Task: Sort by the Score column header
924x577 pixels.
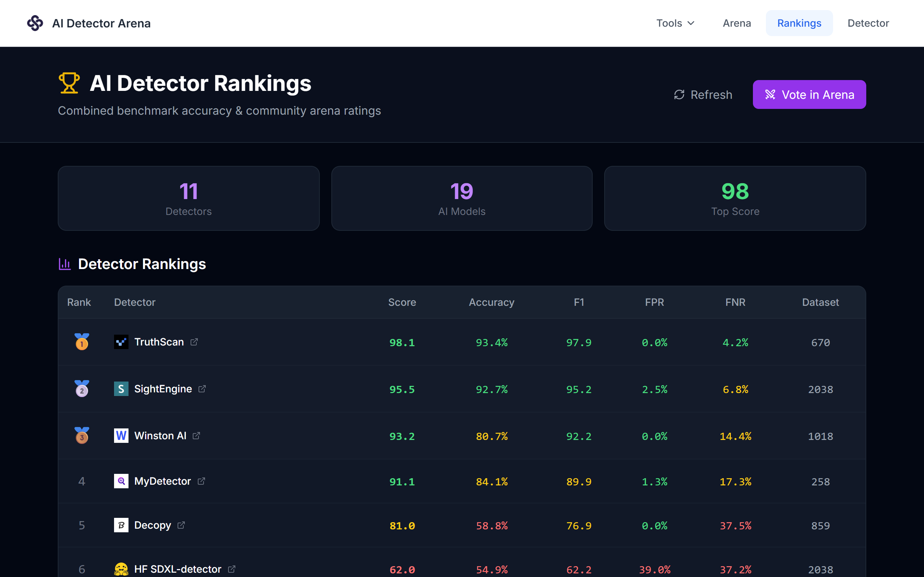Action: click(402, 302)
